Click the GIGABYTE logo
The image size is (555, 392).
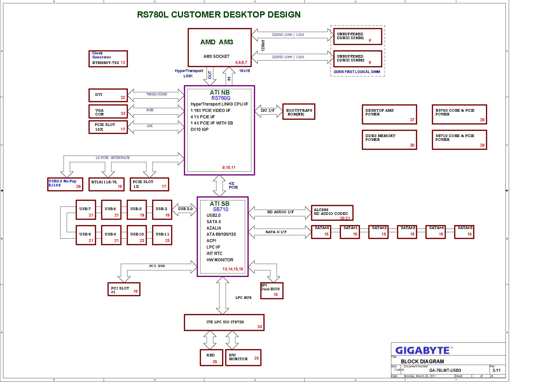tap(424, 350)
